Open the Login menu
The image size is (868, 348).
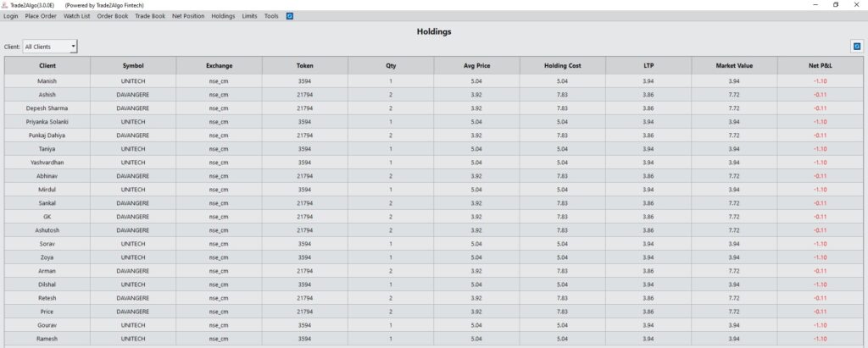pos(10,16)
